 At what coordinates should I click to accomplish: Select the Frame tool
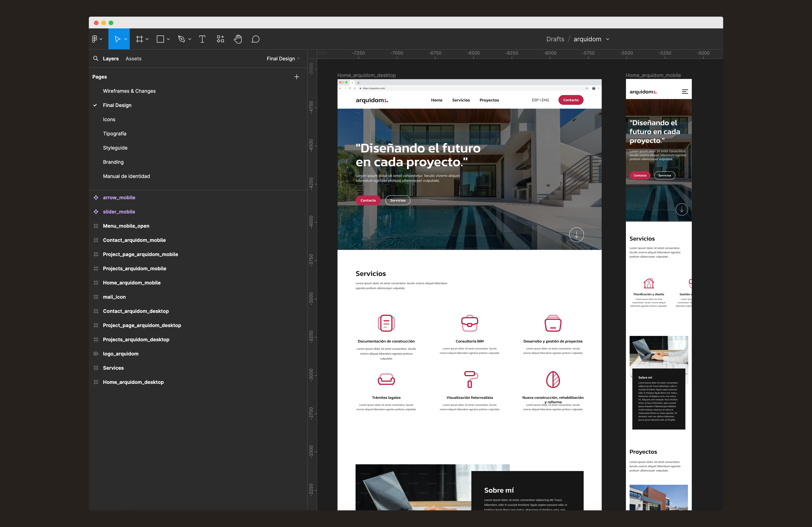139,39
